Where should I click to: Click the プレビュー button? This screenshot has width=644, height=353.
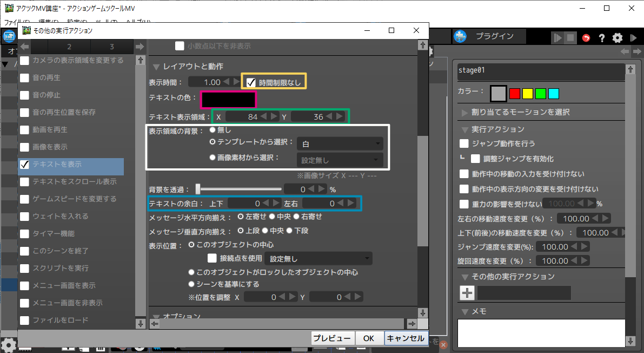(x=333, y=338)
